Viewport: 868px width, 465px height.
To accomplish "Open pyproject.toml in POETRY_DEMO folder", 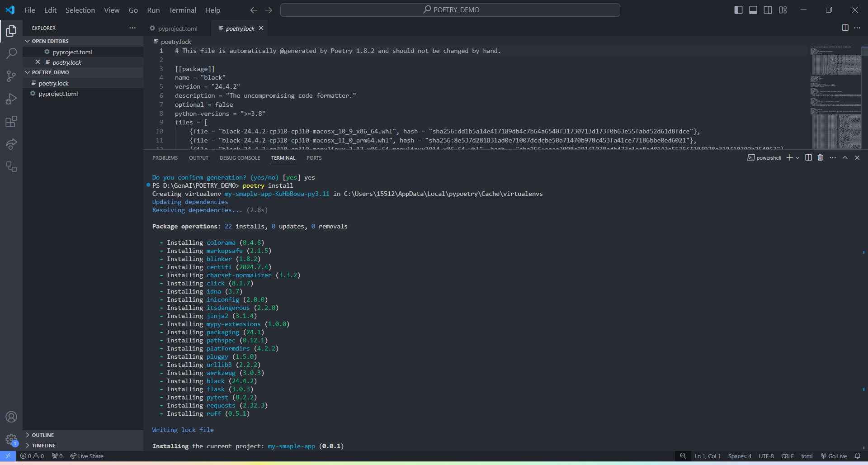I will coord(58,94).
